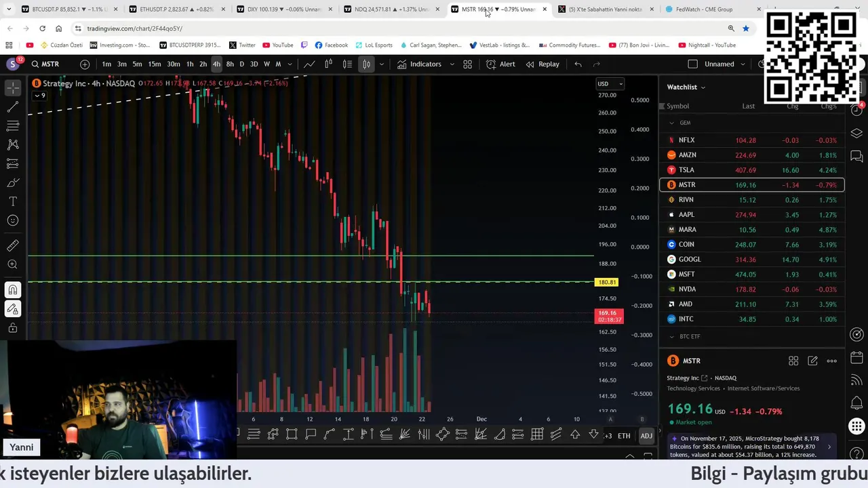Open the Indicators menu

pyautogui.click(x=419, y=64)
